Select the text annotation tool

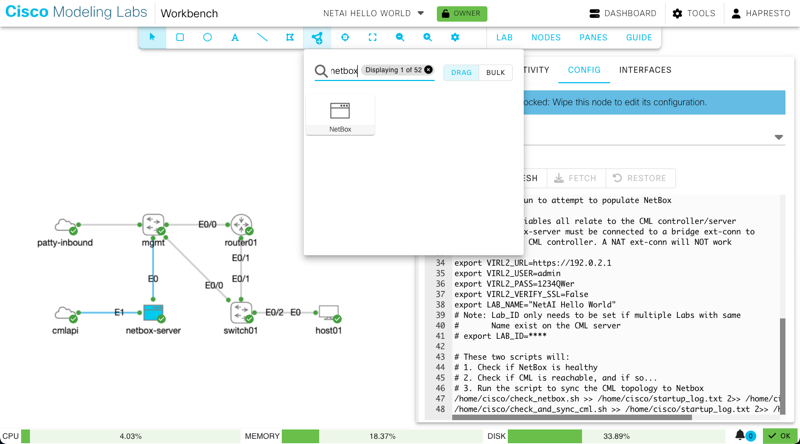(235, 37)
